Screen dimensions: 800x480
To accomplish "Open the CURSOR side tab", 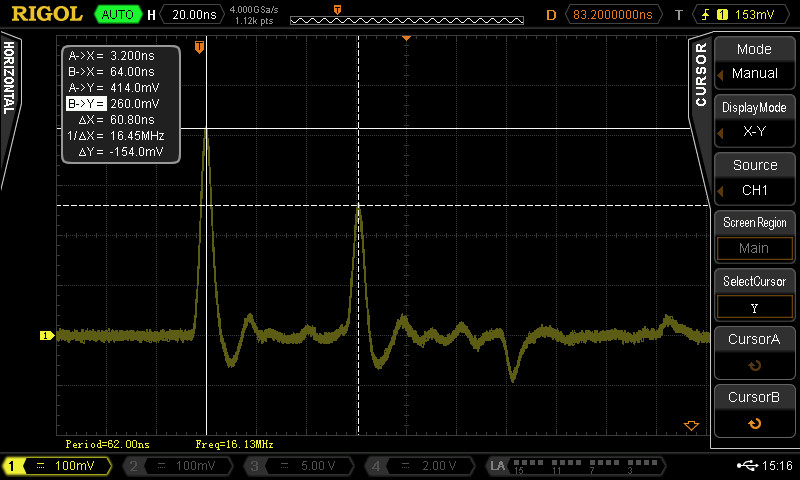I will (x=701, y=74).
